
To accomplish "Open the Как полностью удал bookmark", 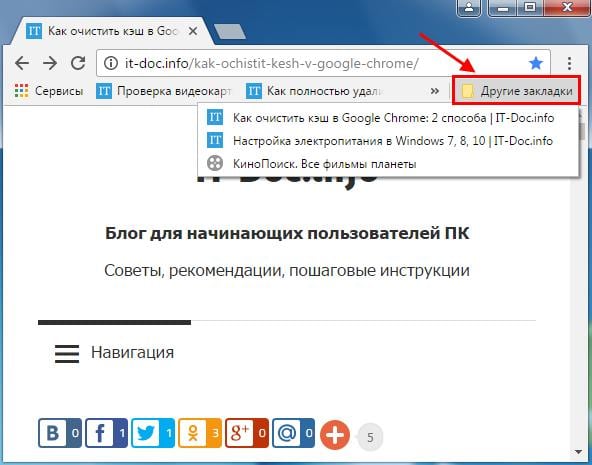I will pos(314,91).
